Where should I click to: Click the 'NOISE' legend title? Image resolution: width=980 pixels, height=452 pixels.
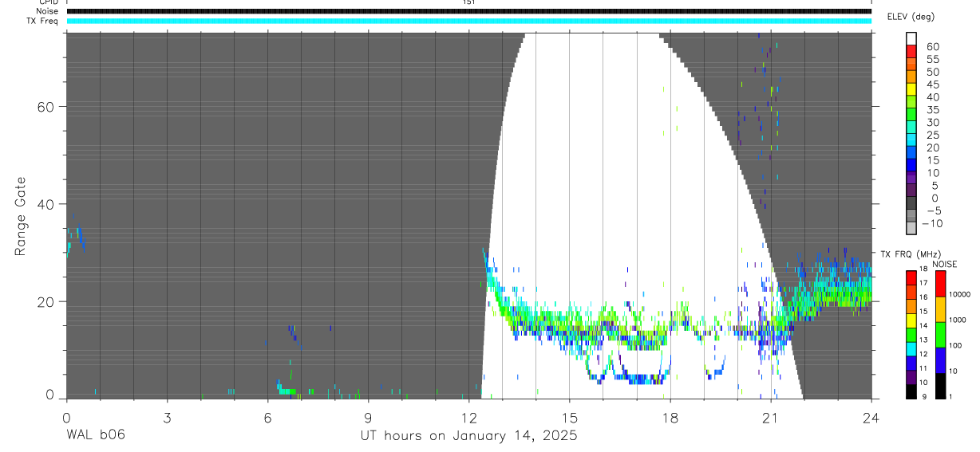(945, 264)
